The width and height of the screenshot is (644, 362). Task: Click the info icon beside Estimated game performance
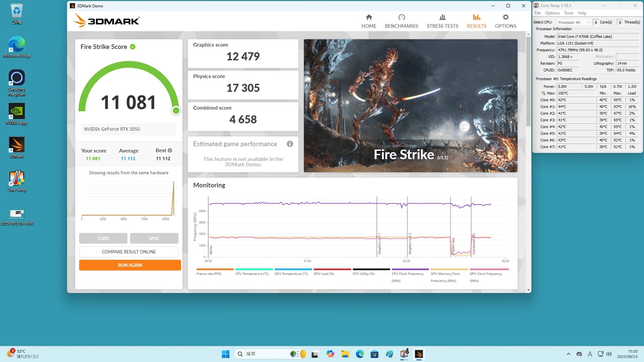(x=290, y=144)
